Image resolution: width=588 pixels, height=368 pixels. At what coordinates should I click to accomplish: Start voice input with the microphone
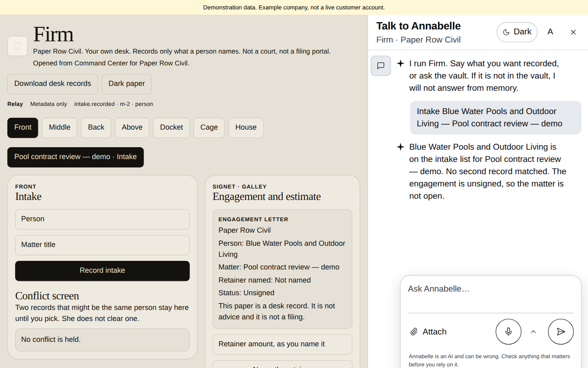click(x=508, y=332)
